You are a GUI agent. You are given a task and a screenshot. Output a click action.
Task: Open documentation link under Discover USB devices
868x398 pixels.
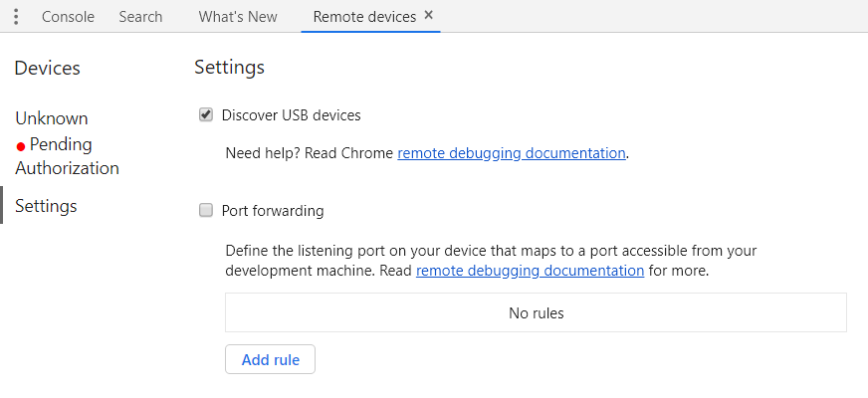[512, 153]
